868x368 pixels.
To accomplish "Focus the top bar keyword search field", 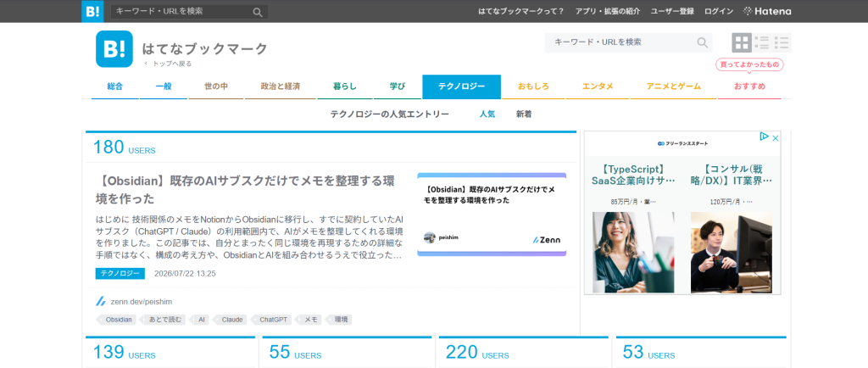I will click(x=189, y=12).
